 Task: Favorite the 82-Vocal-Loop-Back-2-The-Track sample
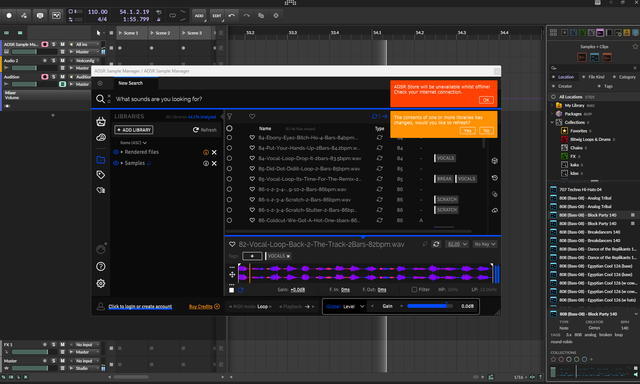click(232, 244)
